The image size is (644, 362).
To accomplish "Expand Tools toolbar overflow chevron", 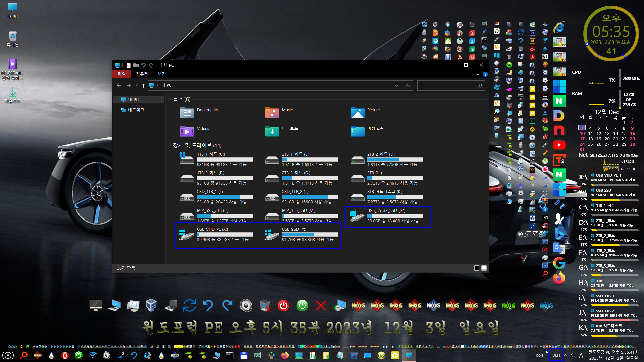I will coord(547,352).
